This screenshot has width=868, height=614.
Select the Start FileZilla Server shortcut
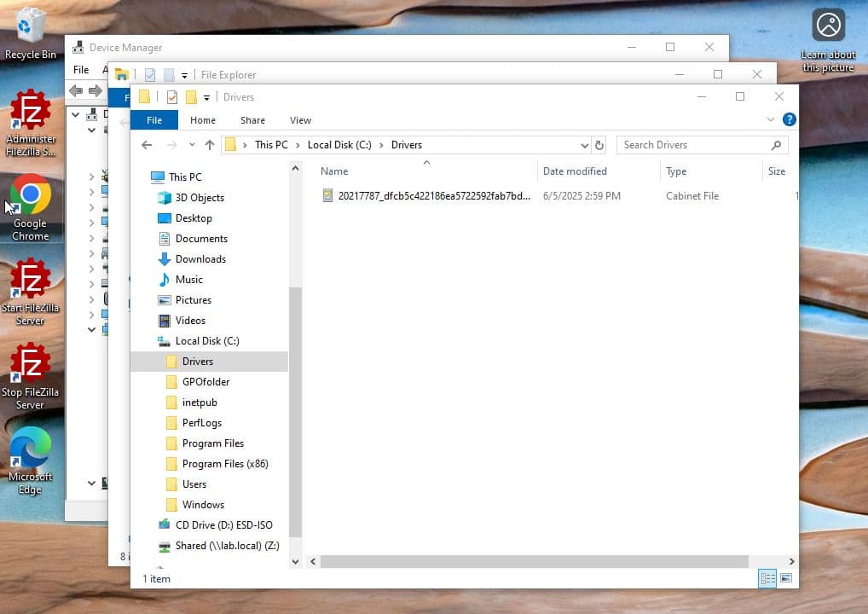(x=31, y=292)
